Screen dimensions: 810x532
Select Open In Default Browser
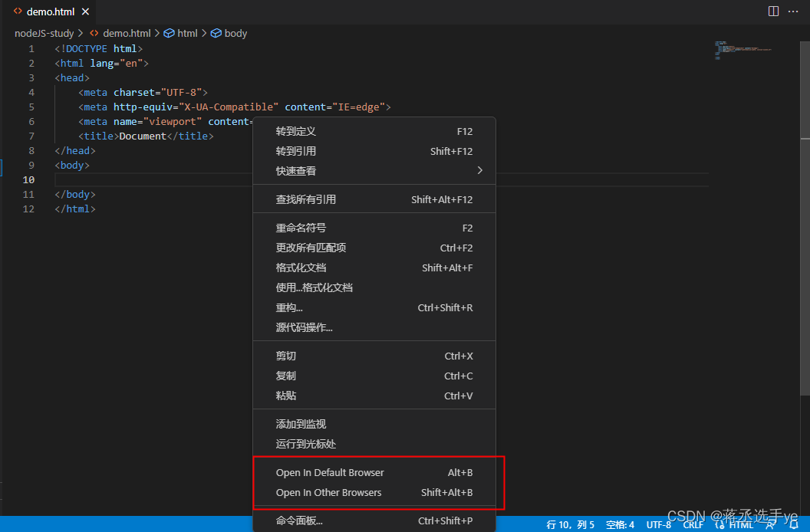331,472
